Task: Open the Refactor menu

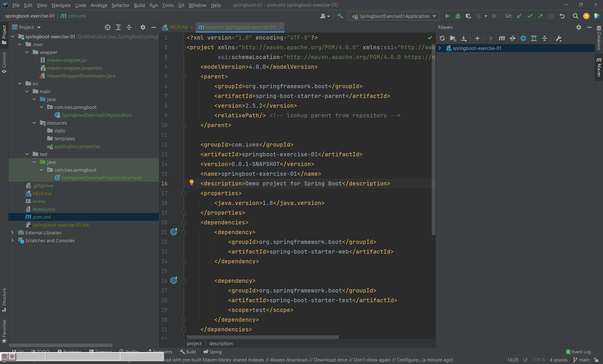Action: (x=120, y=5)
